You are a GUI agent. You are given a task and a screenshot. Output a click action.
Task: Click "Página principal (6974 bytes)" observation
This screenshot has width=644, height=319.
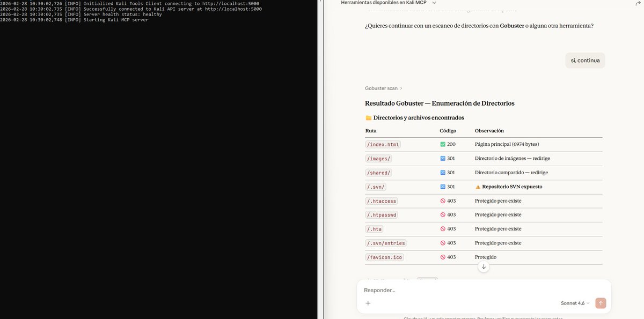coord(507,144)
